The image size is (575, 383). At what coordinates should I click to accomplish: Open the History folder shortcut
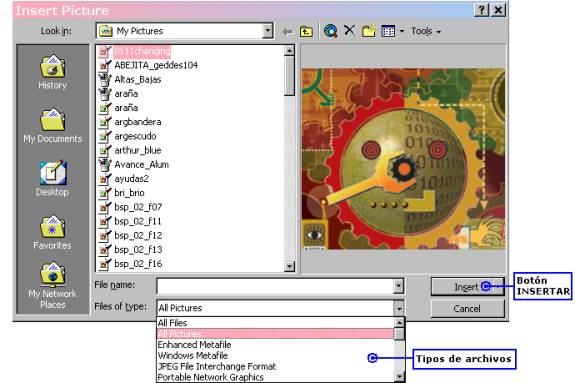point(53,73)
